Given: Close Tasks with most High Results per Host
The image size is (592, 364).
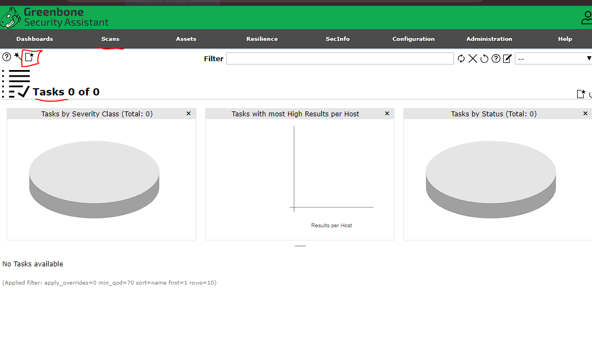Looking at the screenshot, I should [387, 114].
